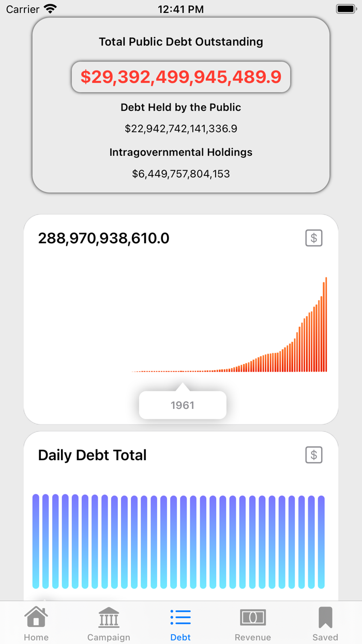
Task: Open the Campaign tab building icon
Action: [x=109, y=617]
